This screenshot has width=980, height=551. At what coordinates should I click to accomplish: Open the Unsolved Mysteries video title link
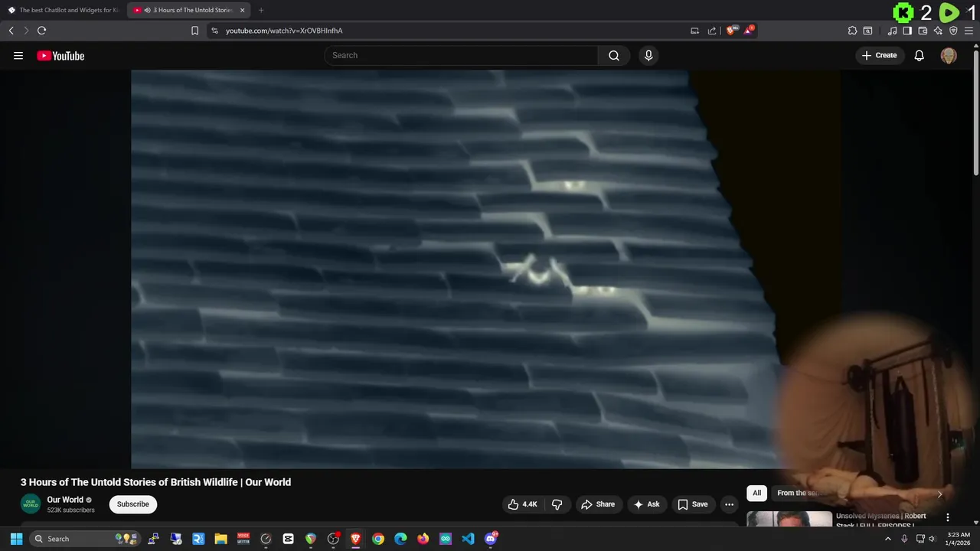click(x=881, y=520)
